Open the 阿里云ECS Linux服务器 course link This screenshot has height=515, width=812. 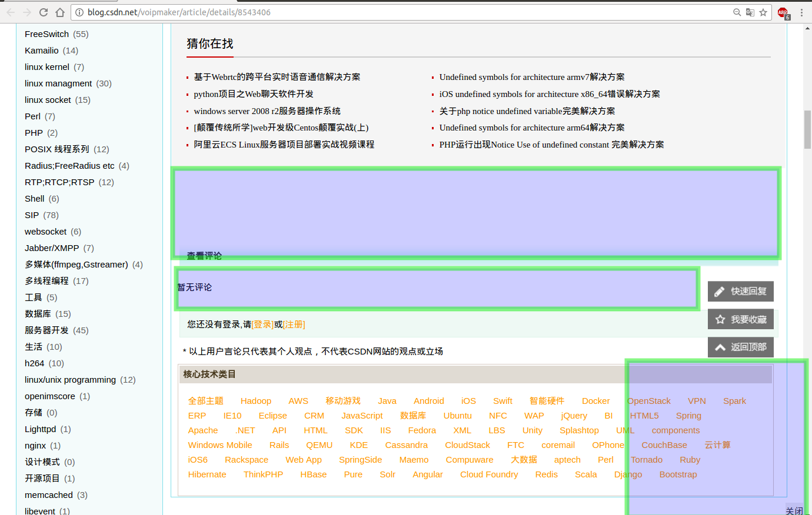click(284, 145)
